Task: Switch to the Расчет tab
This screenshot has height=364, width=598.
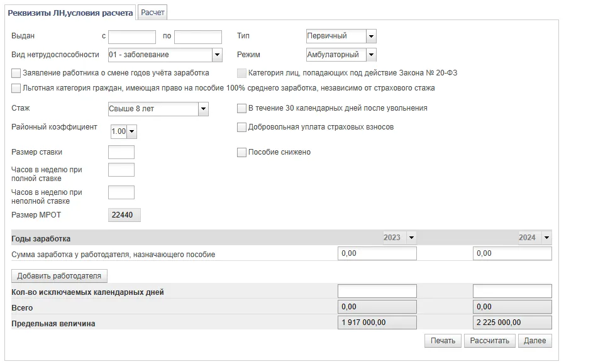Action: 152,13
